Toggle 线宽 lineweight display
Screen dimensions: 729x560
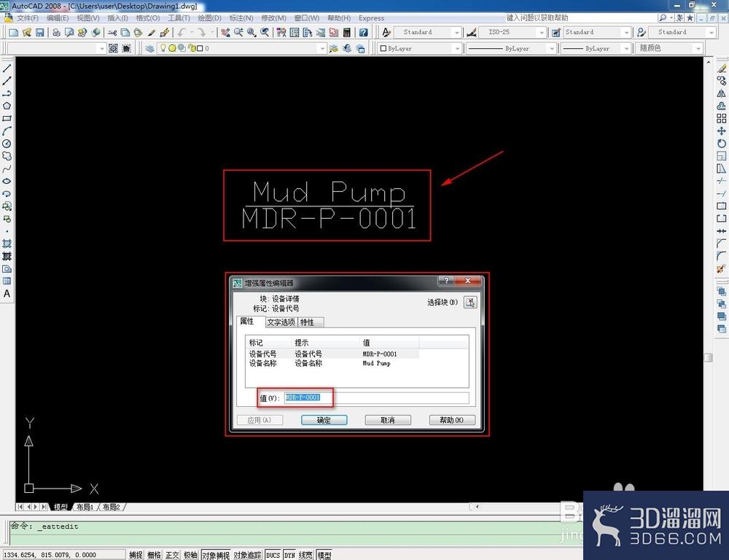point(305,555)
